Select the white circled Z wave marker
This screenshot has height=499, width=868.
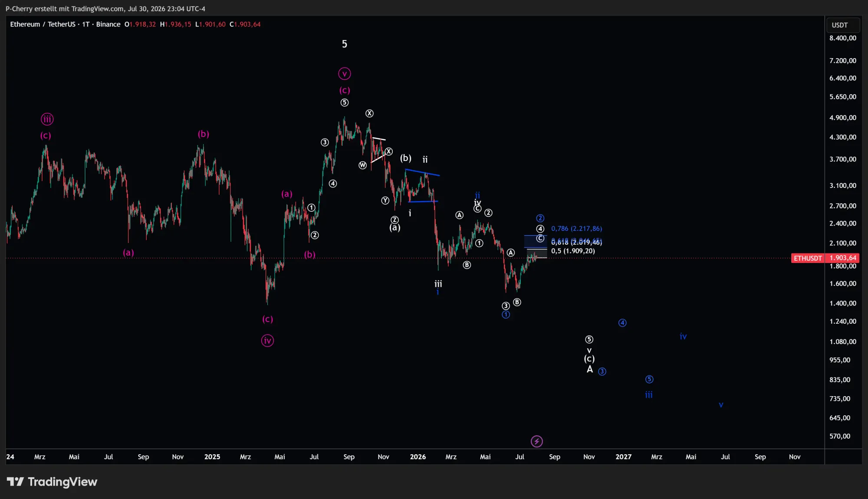[x=395, y=220]
